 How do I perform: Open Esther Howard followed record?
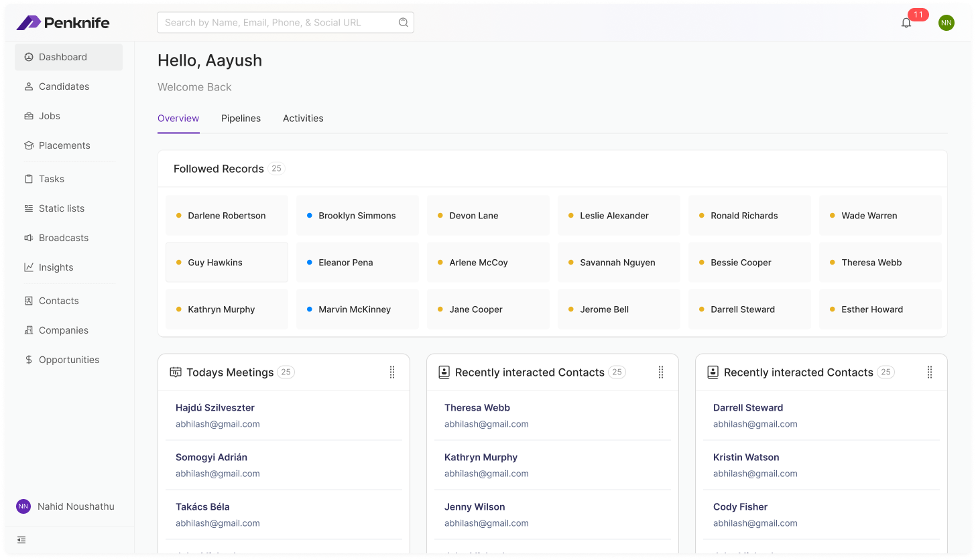tap(880, 309)
